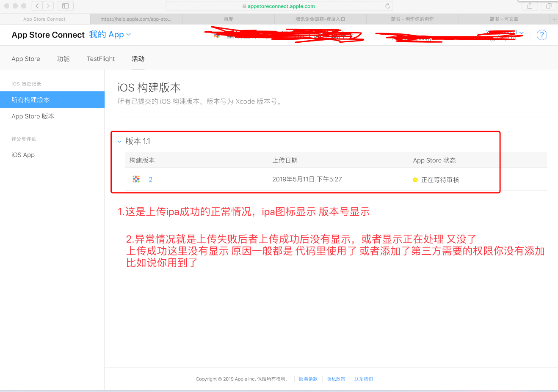Click the 版本 1.1 label
The image size is (558, 392).
138,141
